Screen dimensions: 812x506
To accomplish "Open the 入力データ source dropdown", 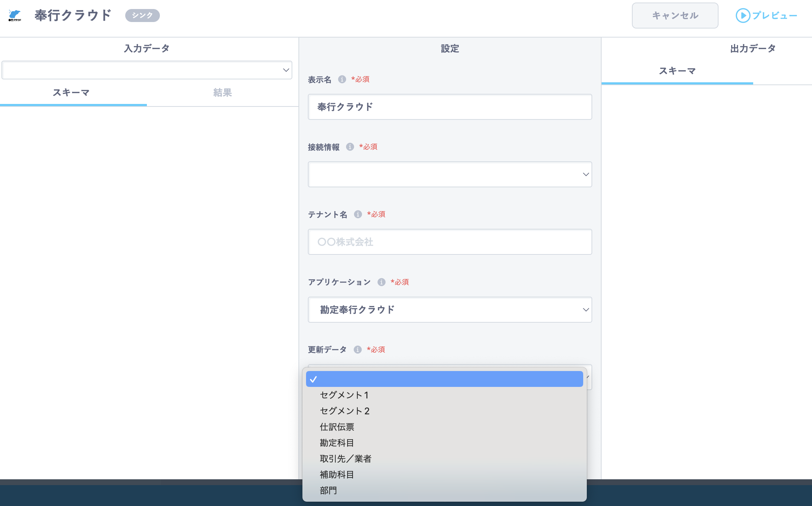I will click(x=147, y=70).
